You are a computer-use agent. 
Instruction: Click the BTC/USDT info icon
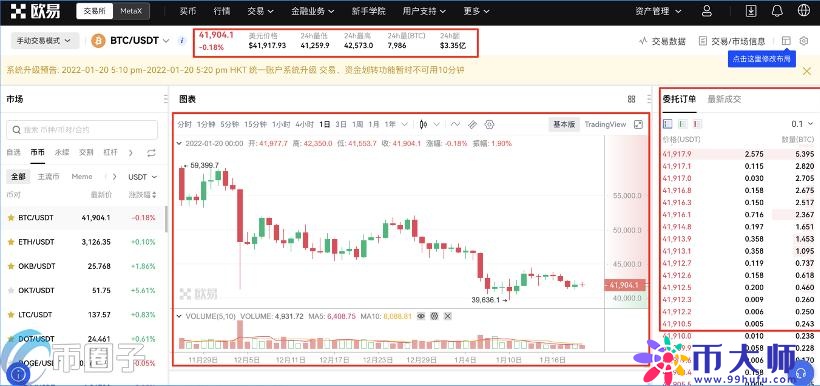pos(181,41)
